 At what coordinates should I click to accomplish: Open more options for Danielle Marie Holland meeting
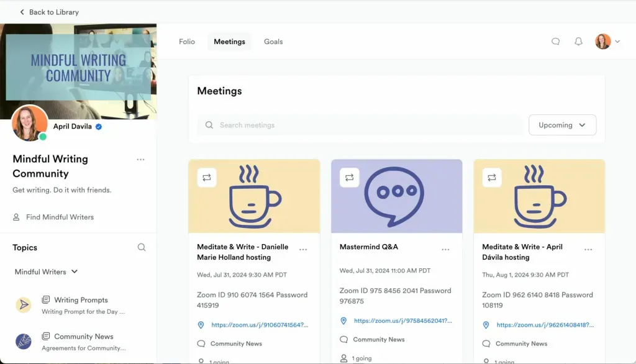[303, 250]
